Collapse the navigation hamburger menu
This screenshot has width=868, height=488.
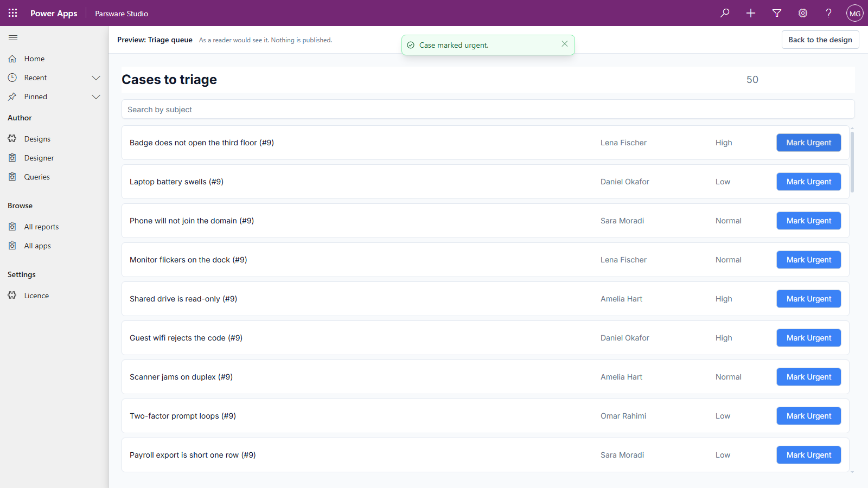coord(13,38)
